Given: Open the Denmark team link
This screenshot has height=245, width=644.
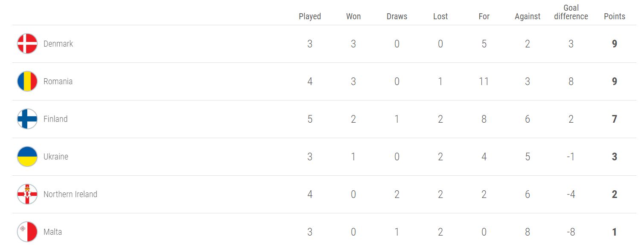Looking at the screenshot, I should 58,44.
